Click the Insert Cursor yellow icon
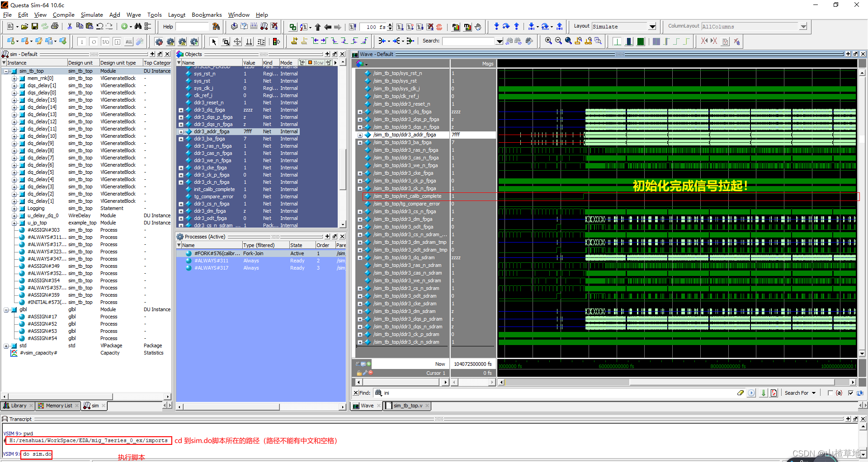868x462 pixels. (294, 42)
